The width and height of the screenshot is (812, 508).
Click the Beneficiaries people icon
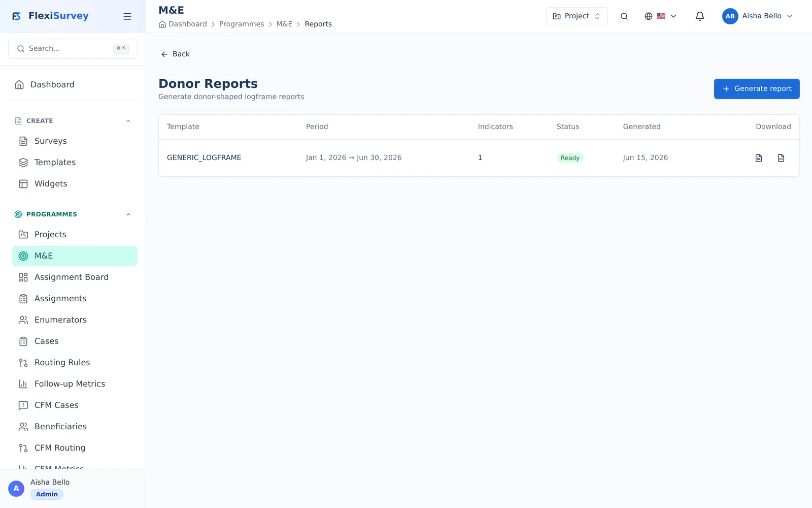coord(23,427)
